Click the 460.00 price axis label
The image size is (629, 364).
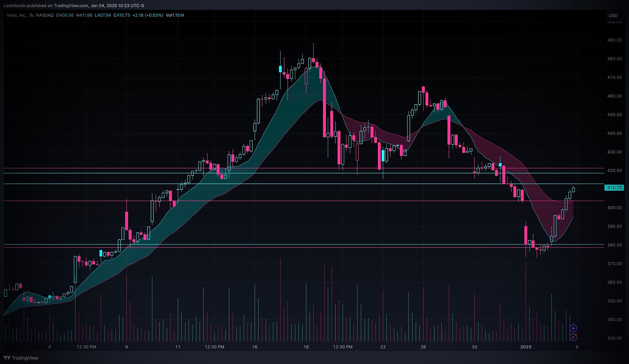(x=615, y=96)
